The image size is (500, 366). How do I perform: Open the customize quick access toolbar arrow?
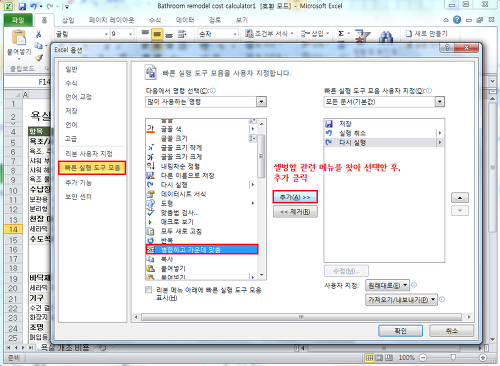pyautogui.click(x=67, y=6)
